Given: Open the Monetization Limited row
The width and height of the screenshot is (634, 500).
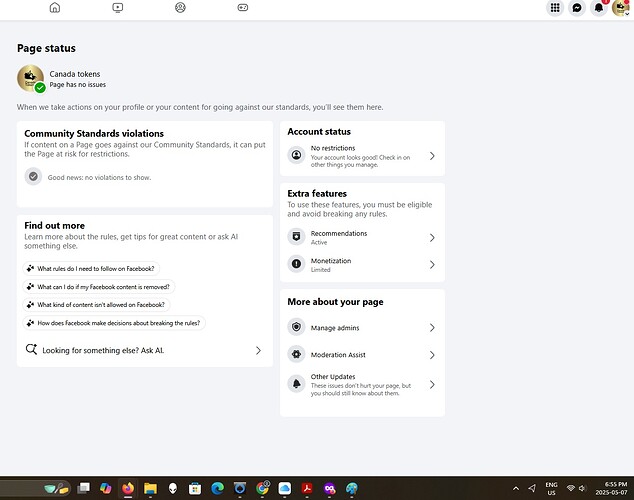Looking at the screenshot, I should point(362,265).
